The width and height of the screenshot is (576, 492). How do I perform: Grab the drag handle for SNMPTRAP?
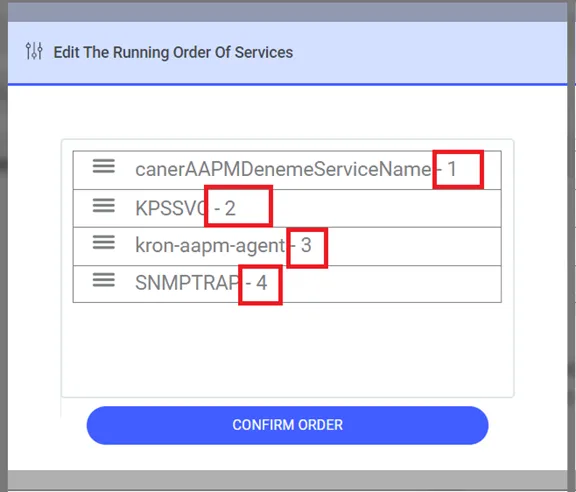pyautogui.click(x=104, y=280)
